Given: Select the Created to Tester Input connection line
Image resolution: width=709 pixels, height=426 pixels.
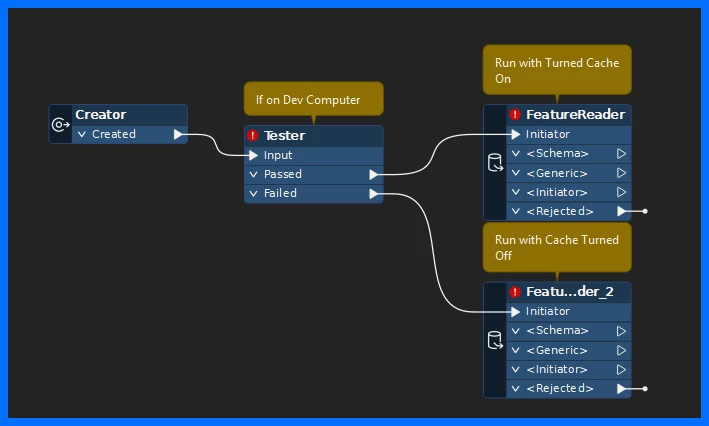Looking at the screenshot, I should pos(215,144).
